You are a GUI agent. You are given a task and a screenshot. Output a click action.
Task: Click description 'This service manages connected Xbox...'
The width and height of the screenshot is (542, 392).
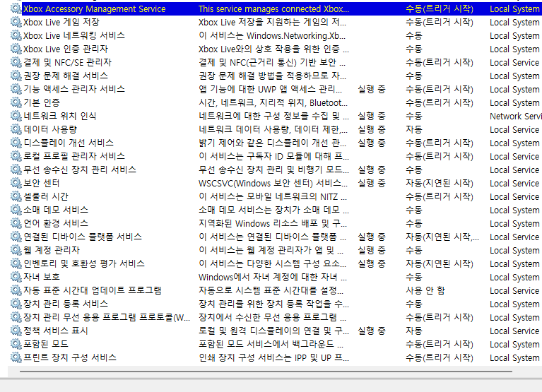point(273,8)
